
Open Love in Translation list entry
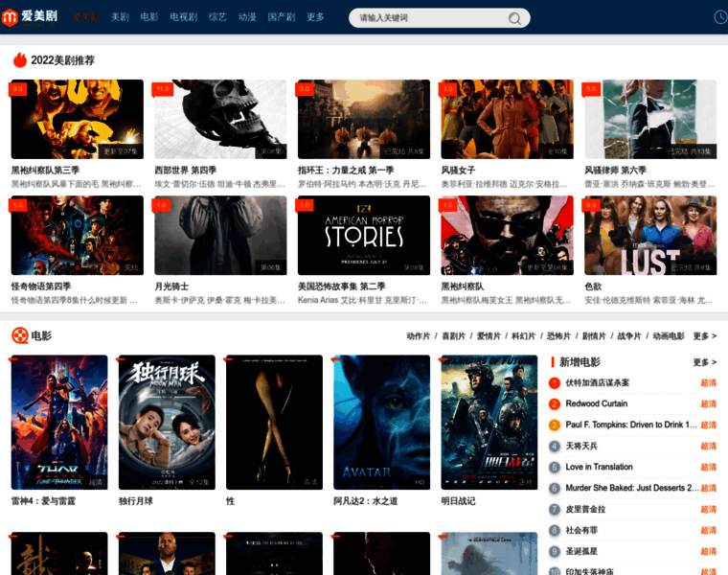click(599, 467)
